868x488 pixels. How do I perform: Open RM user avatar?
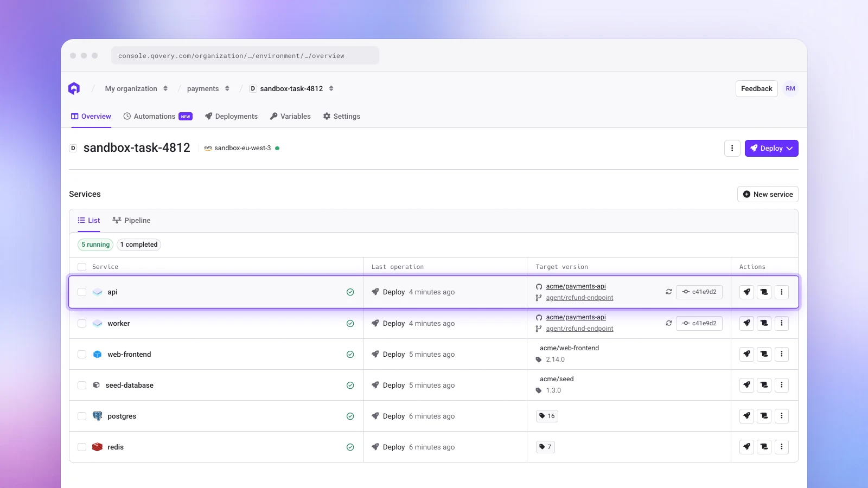pos(790,88)
